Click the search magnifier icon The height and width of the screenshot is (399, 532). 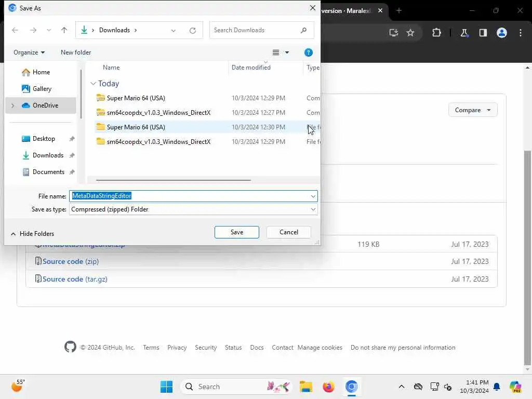(303, 30)
